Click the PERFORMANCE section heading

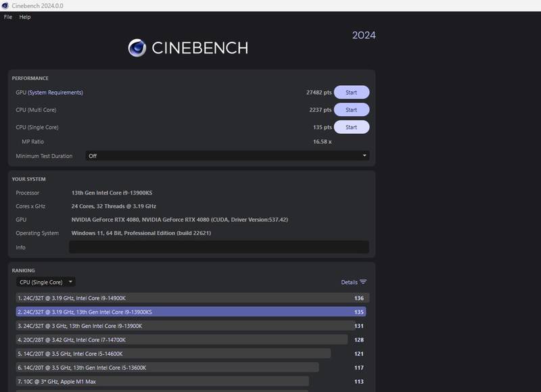[x=30, y=78]
